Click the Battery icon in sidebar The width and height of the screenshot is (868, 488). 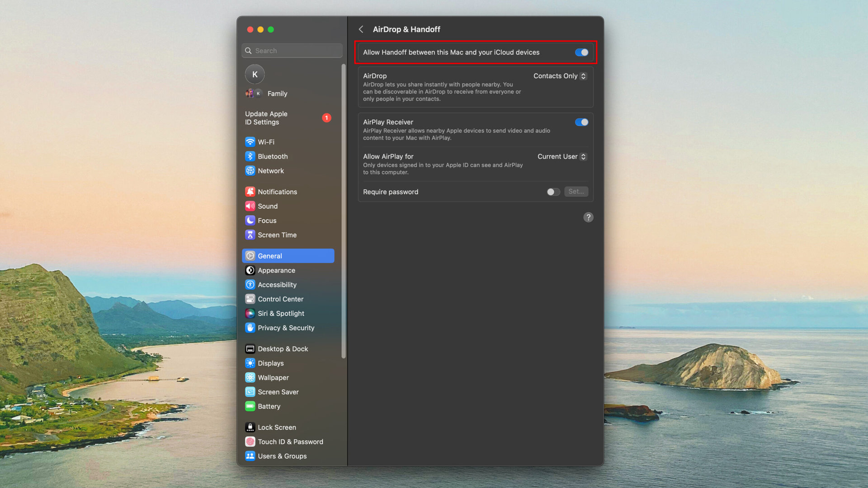click(x=250, y=406)
